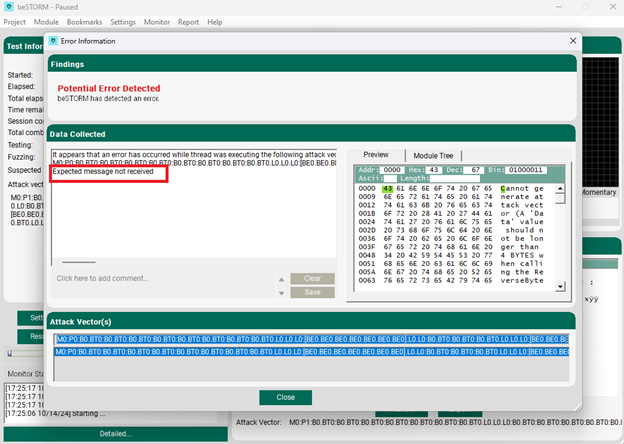Click the comment box up arrow

point(281,280)
